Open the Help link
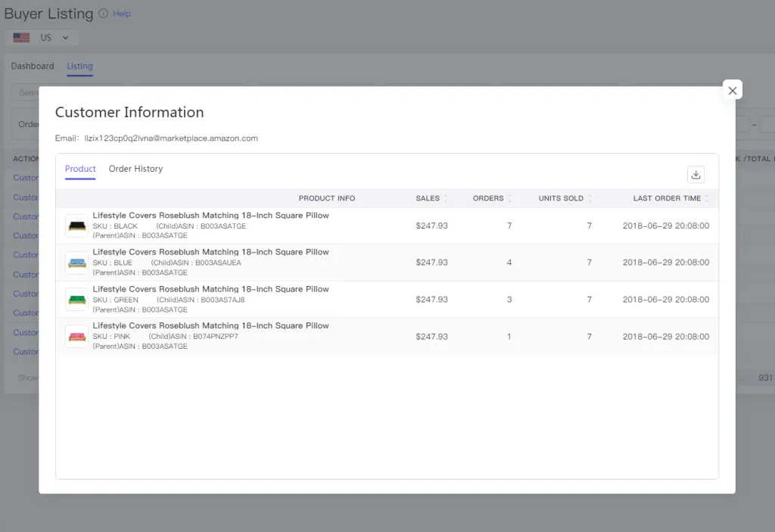This screenshot has width=775, height=532. [x=123, y=13]
